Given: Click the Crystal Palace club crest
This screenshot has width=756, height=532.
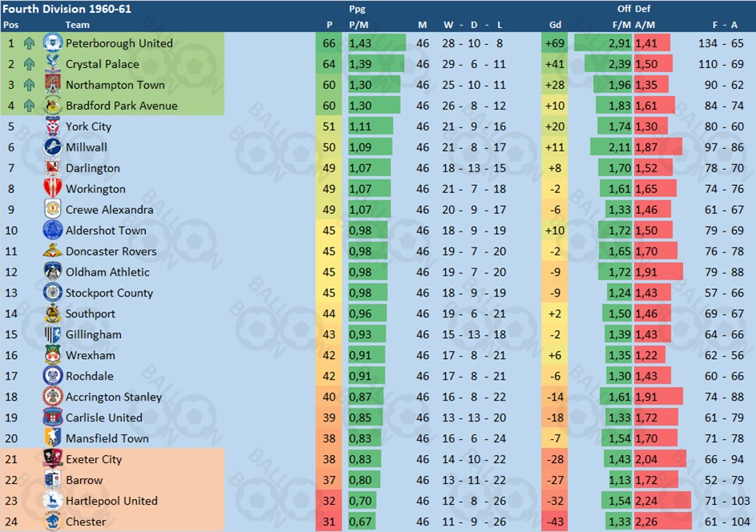Looking at the screenshot, I should pyautogui.click(x=53, y=63).
